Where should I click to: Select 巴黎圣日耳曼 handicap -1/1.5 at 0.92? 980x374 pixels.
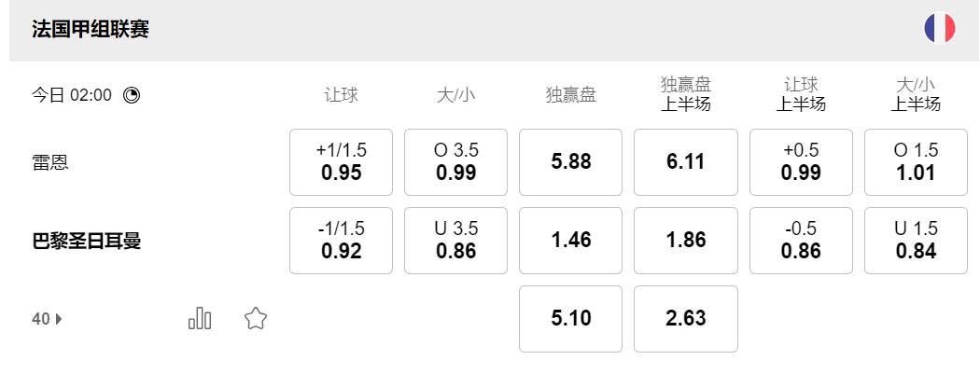click(341, 241)
